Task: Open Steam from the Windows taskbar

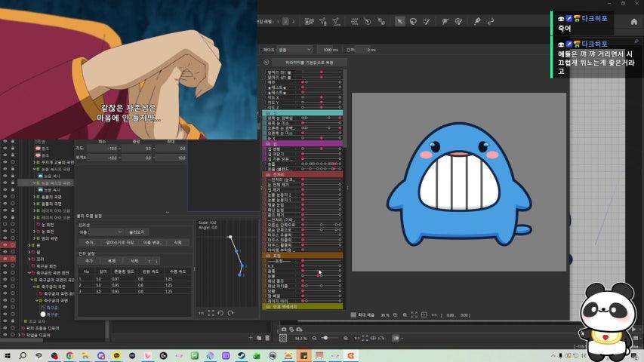Action: coord(242,355)
